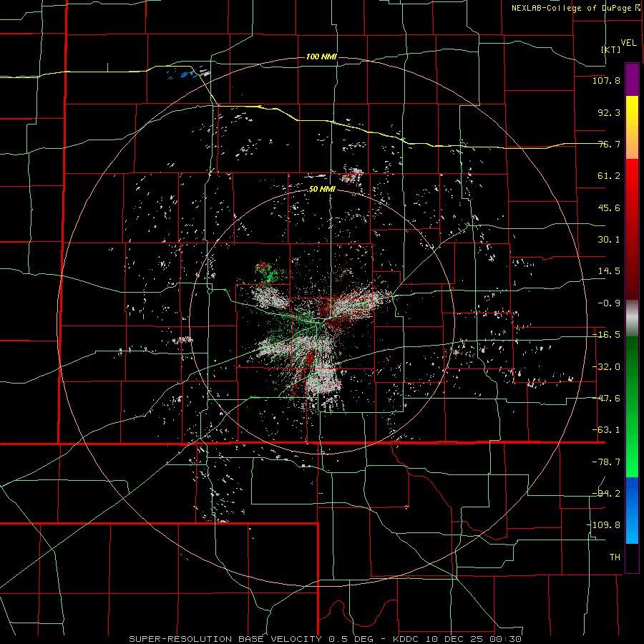The height and width of the screenshot is (644, 644).
Task: Select the 14.5 legend value
Action: click(x=609, y=271)
